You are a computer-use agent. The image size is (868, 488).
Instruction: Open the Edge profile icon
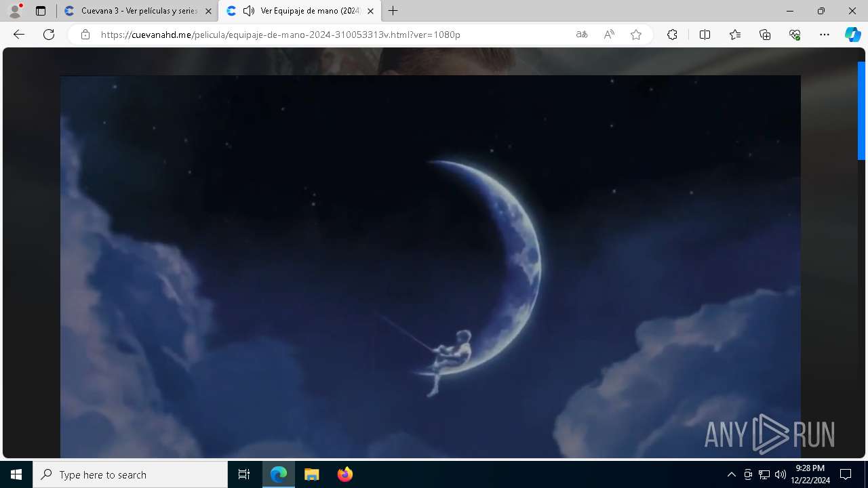15,11
